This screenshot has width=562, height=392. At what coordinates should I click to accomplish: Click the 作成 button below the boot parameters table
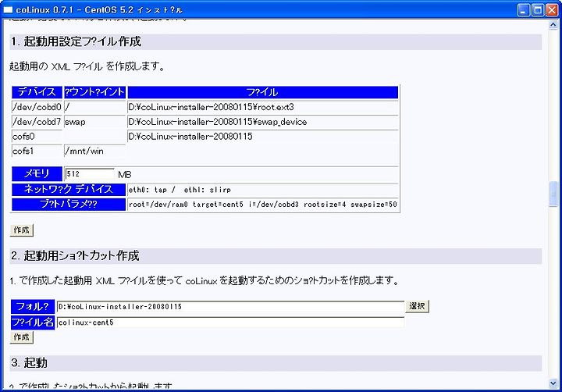tap(22, 230)
